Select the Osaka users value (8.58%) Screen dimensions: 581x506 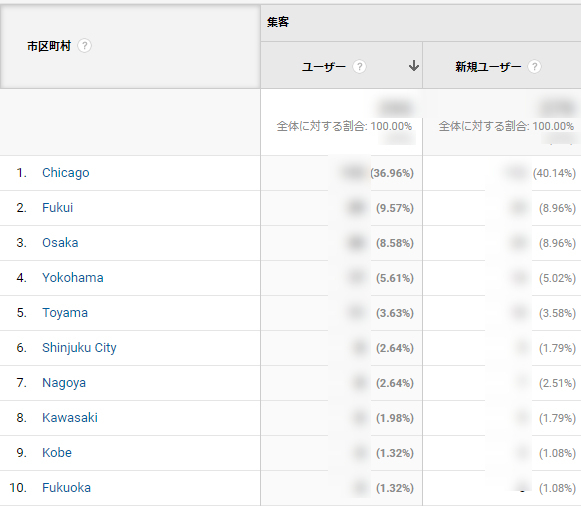pos(395,243)
